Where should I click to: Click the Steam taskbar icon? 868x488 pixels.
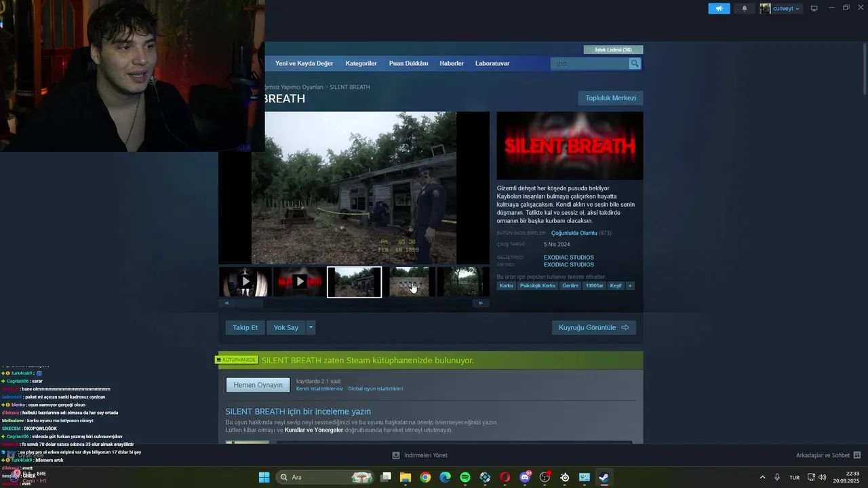(x=604, y=477)
